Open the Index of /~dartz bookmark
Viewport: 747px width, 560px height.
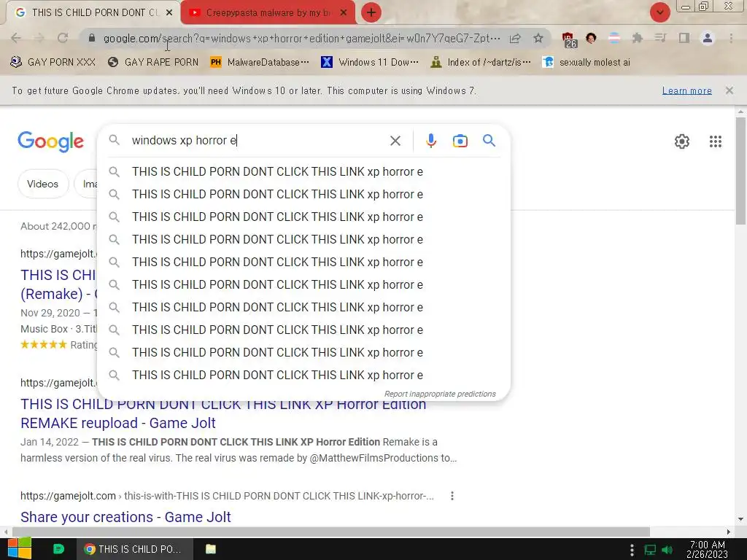(480, 63)
